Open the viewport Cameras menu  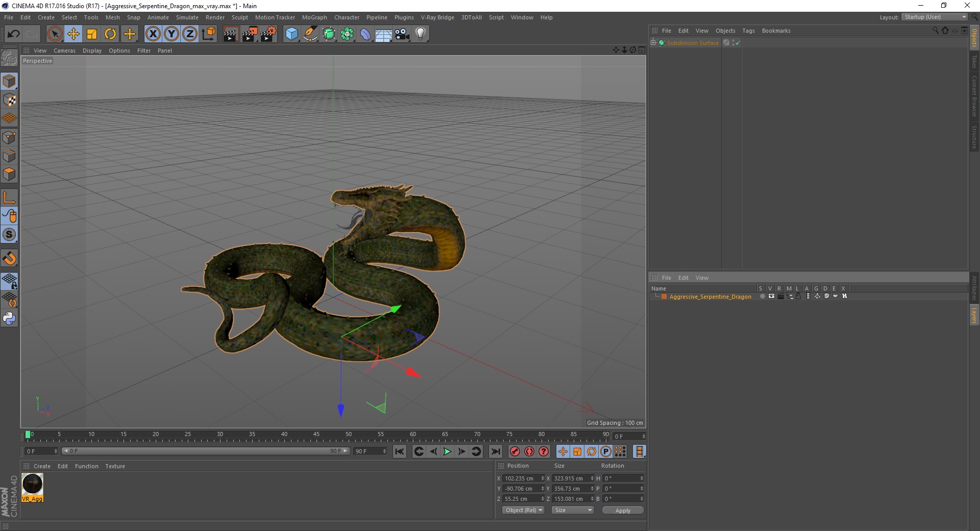[x=64, y=51]
